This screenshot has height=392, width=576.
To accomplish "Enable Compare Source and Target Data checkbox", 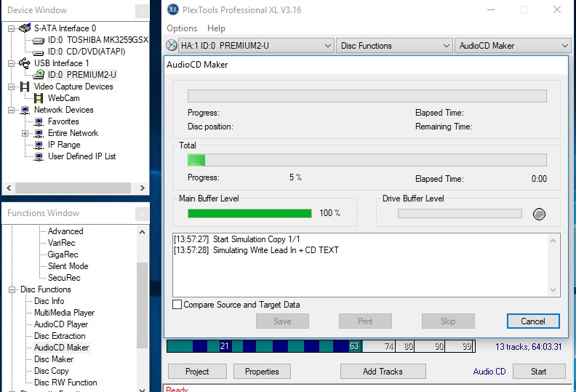I will (x=177, y=305).
